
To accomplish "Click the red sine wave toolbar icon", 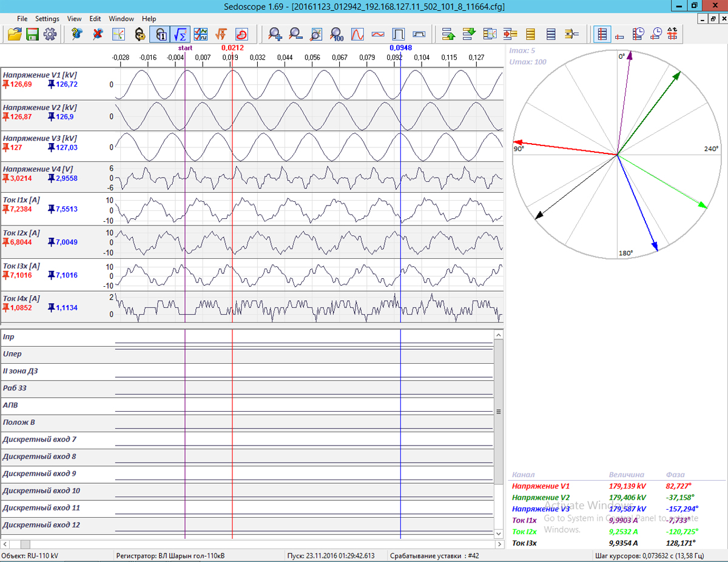I will (358, 34).
